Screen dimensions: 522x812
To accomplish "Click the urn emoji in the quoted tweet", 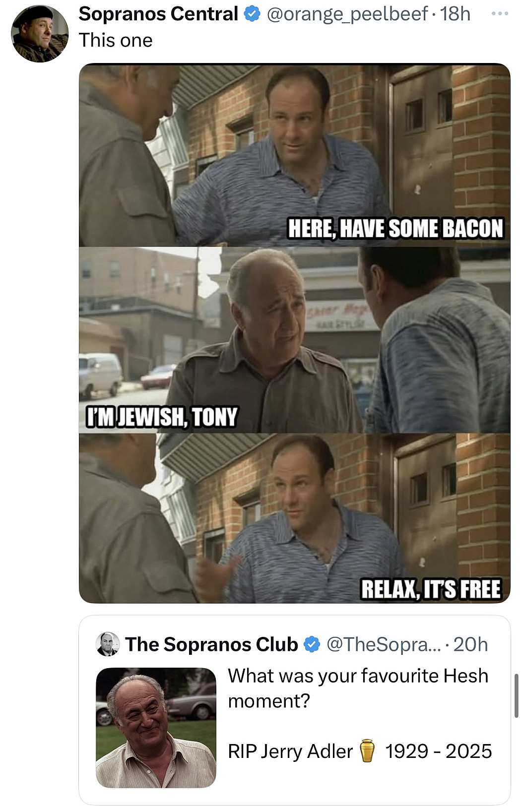I will pos(367,751).
